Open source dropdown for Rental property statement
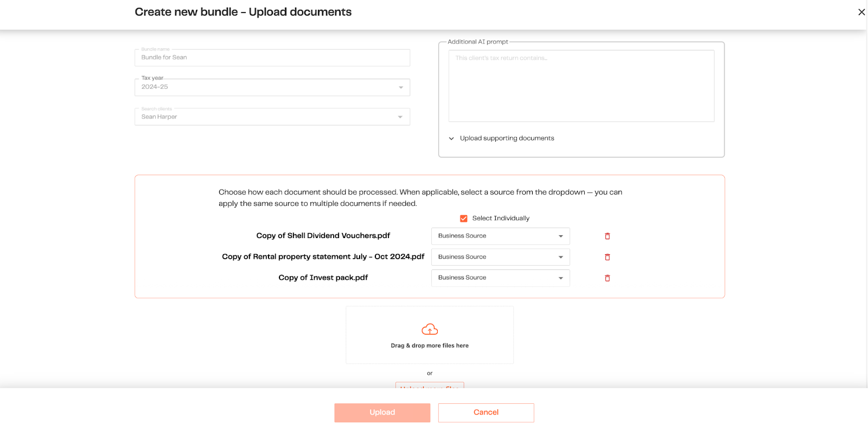The image size is (868, 425). [501, 257]
